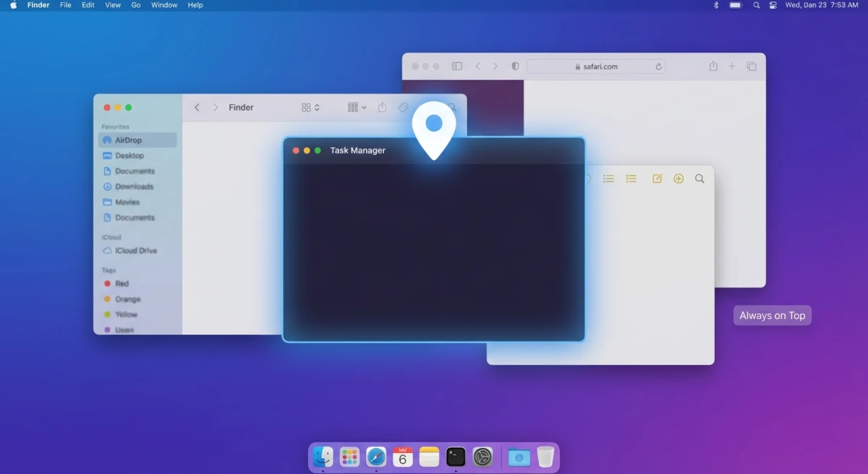Open the Window menu
Image resolution: width=868 pixels, height=474 pixels.
[164, 5]
